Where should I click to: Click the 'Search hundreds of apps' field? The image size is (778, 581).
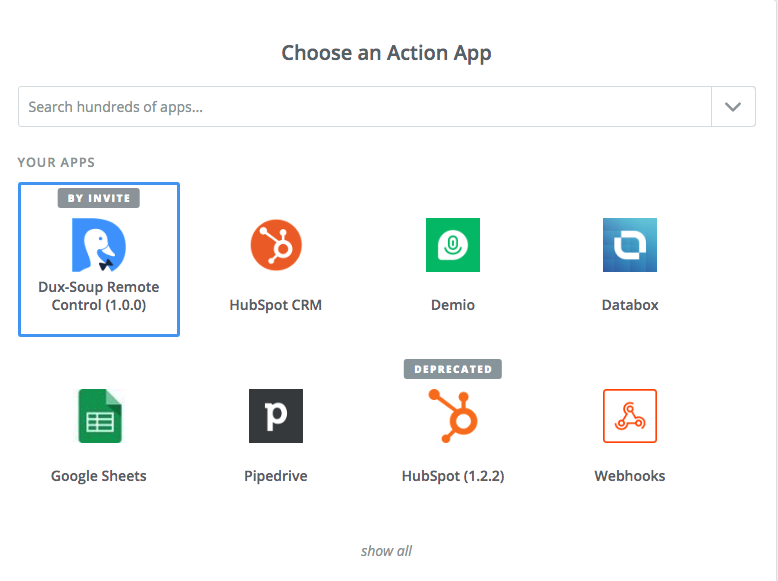pyautogui.click(x=365, y=107)
